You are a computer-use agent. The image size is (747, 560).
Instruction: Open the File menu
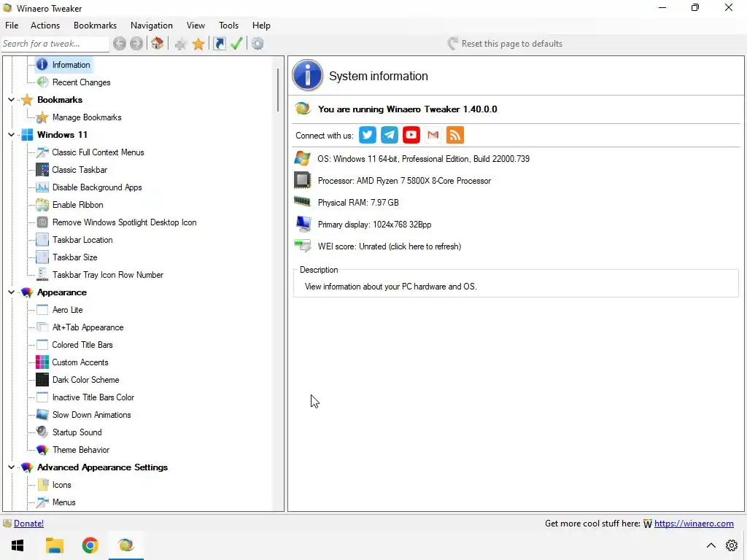[12, 26]
